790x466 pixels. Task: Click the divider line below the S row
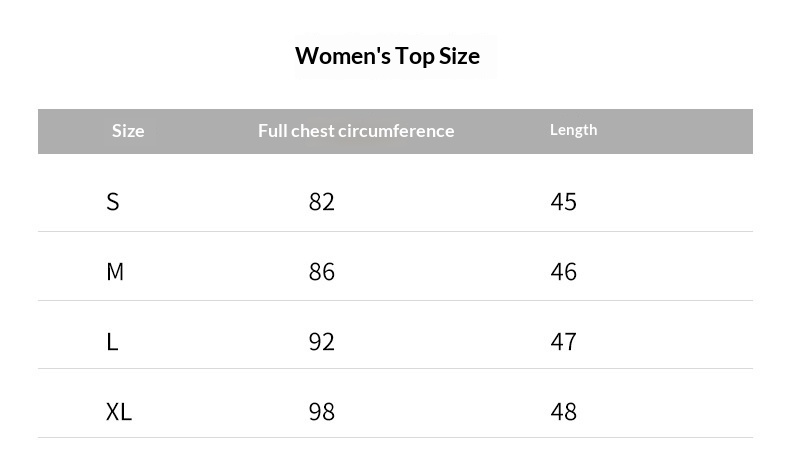[395, 231]
